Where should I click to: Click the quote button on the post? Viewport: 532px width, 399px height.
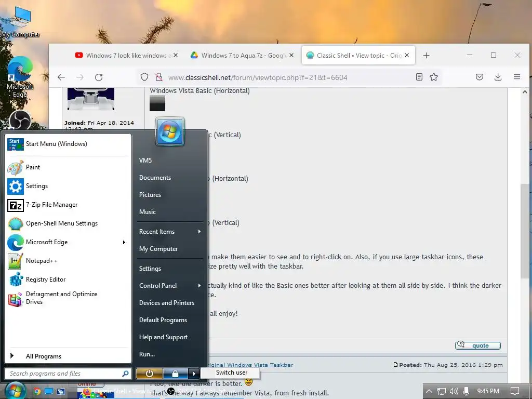[478, 345]
